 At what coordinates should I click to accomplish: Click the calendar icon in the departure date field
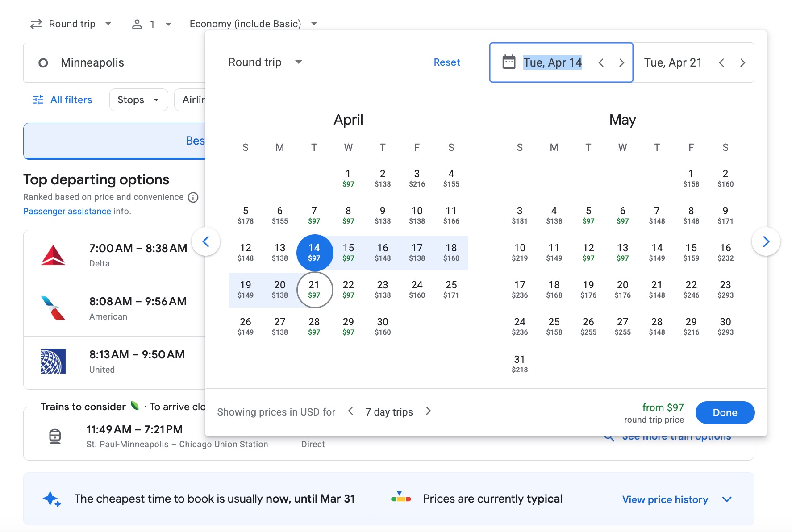(x=509, y=62)
